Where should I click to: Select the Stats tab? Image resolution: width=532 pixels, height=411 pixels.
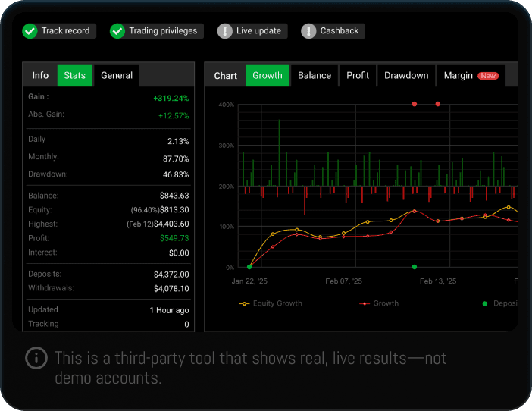pos(74,75)
